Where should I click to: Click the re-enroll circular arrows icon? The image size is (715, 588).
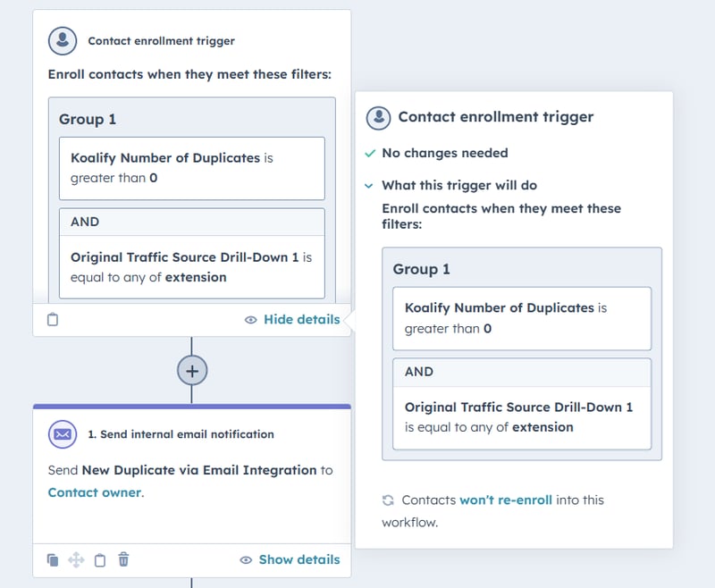pos(388,500)
